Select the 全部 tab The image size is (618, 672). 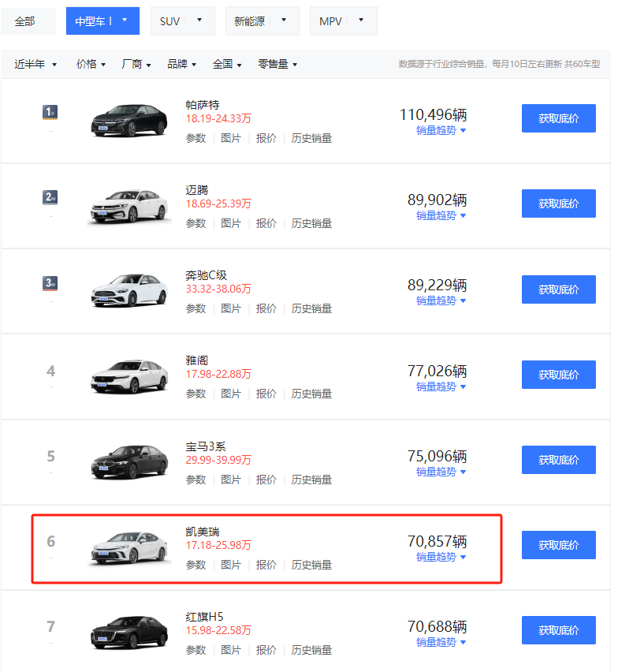(x=25, y=21)
